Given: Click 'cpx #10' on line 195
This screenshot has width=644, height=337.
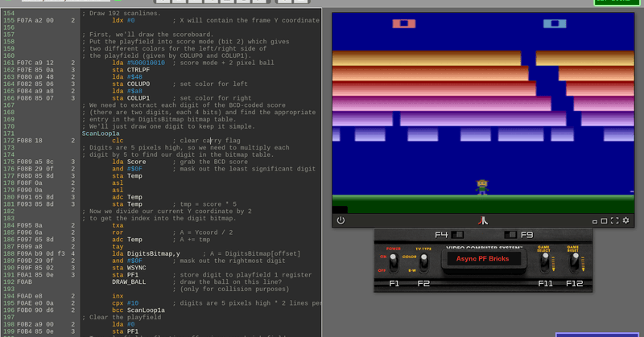Looking at the screenshot, I should [x=126, y=303].
